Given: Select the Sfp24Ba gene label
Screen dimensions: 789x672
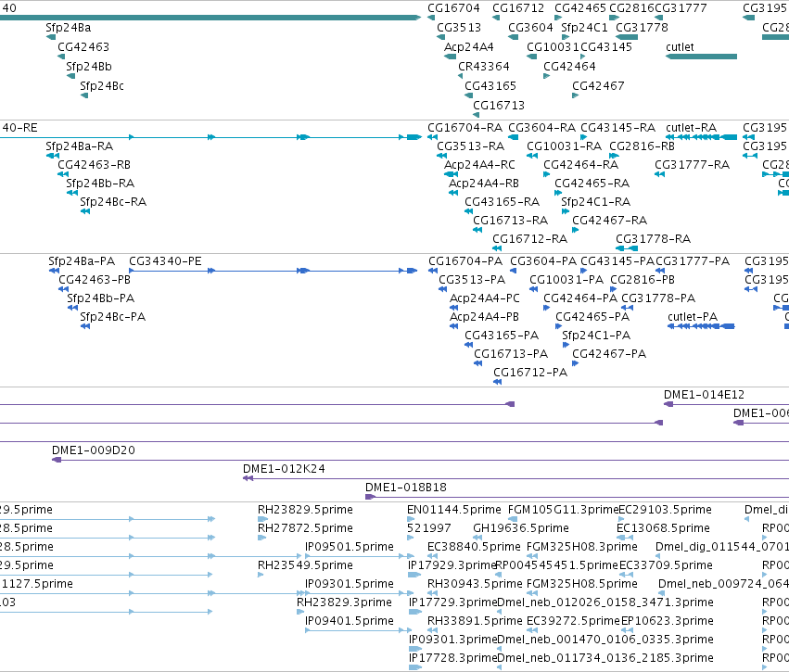Looking at the screenshot, I should [x=68, y=28].
